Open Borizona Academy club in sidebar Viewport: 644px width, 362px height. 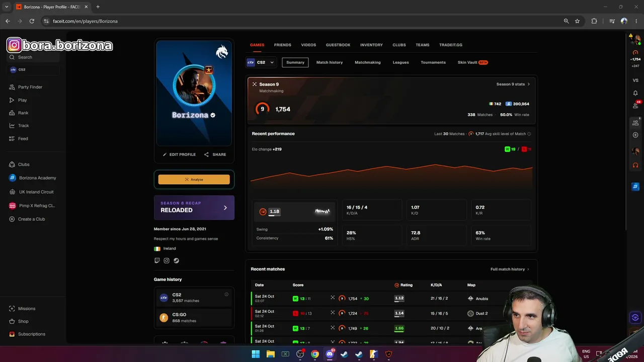tap(34, 178)
